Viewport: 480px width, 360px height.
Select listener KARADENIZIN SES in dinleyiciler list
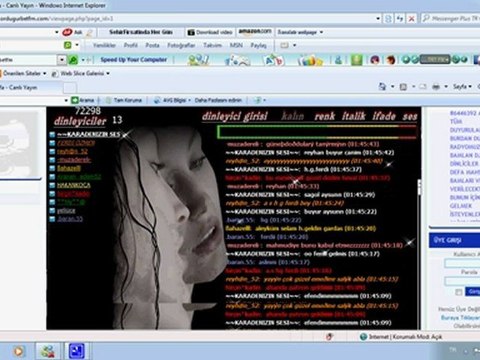[89, 134]
